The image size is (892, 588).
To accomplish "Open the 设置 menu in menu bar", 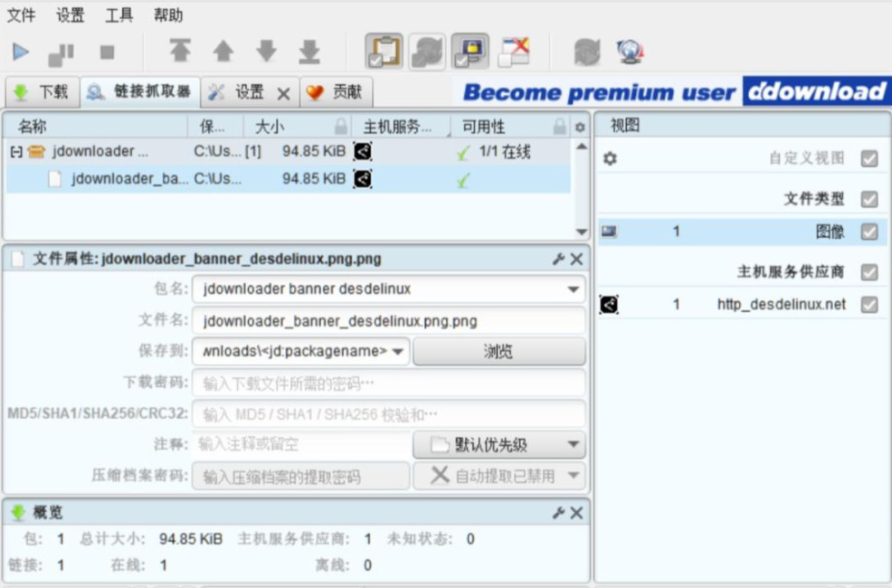I will coord(71,14).
